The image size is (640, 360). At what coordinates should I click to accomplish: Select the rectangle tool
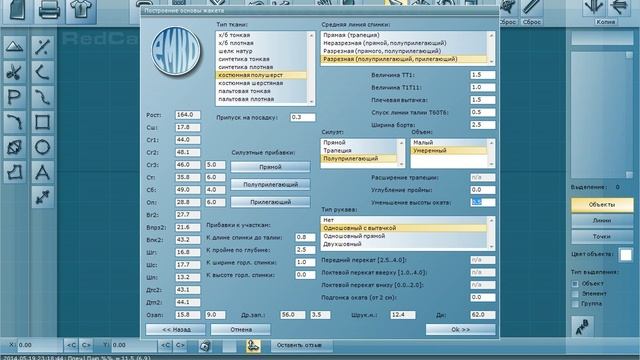coord(42,122)
